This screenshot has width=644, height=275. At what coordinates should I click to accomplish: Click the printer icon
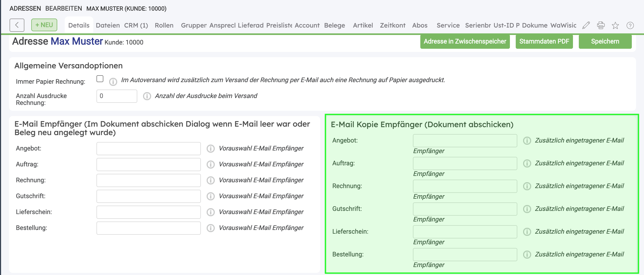[601, 25]
